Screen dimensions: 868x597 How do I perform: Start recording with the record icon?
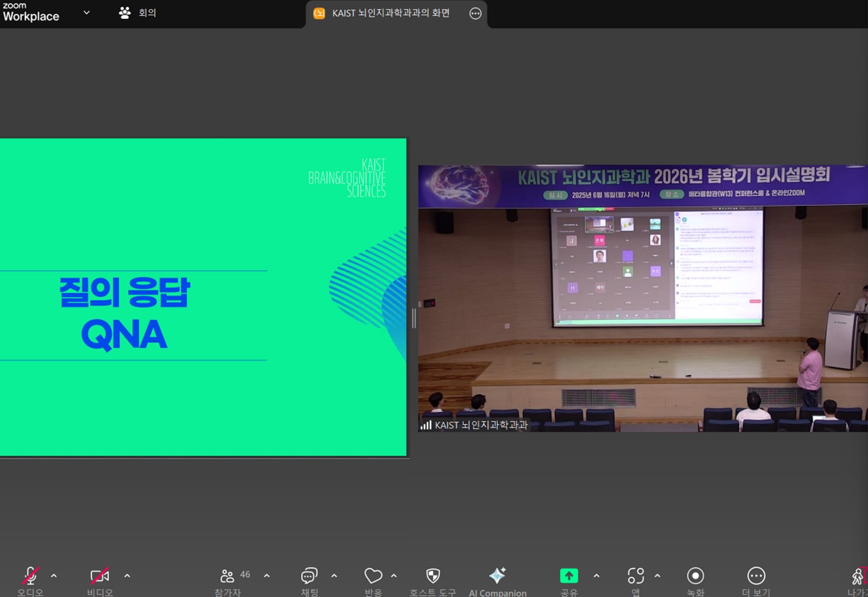coord(695,575)
